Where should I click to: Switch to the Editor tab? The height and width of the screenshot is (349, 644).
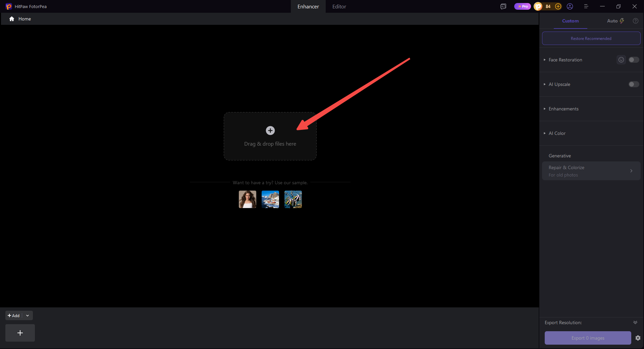[x=339, y=6]
